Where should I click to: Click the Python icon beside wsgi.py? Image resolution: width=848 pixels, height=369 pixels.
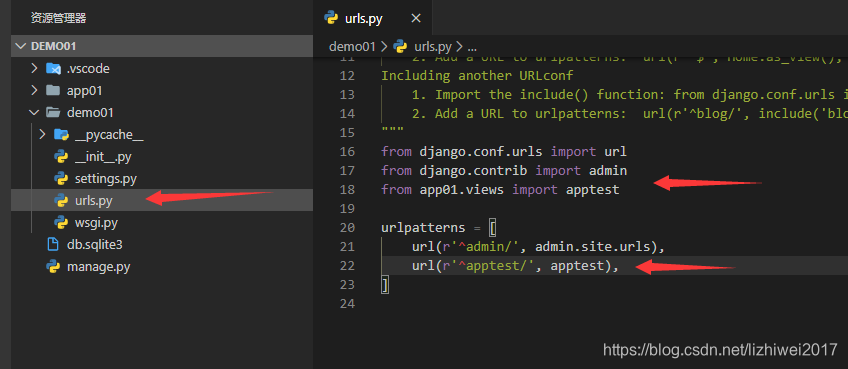point(61,222)
